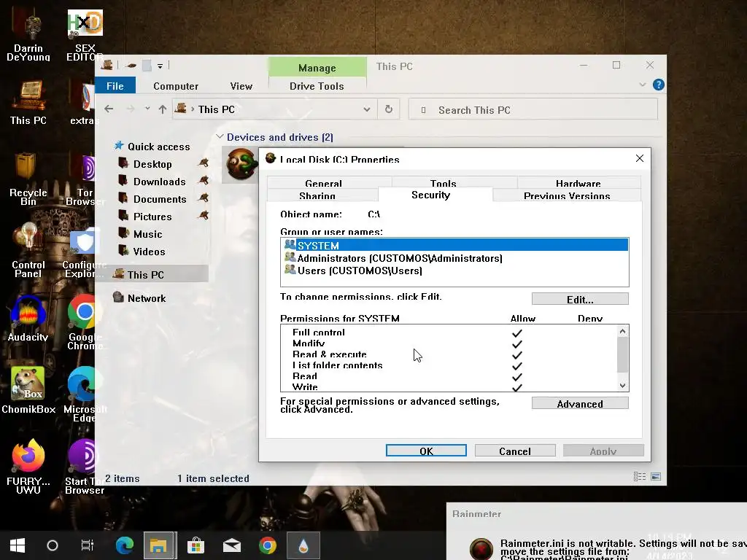Screen dimensions: 747x560
Task: Click the Search This PC field
Action: point(533,109)
